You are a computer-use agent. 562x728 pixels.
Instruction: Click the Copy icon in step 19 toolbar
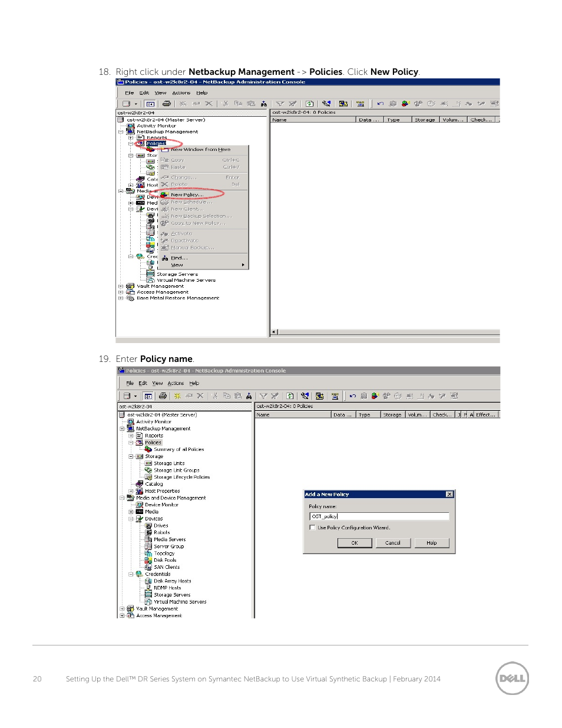click(x=227, y=396)
